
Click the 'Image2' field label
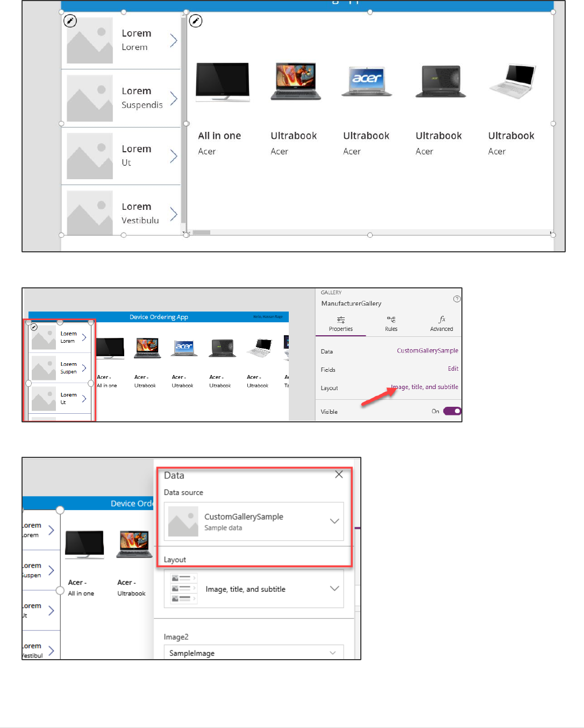pyautogui.click(x=176, y=637)
